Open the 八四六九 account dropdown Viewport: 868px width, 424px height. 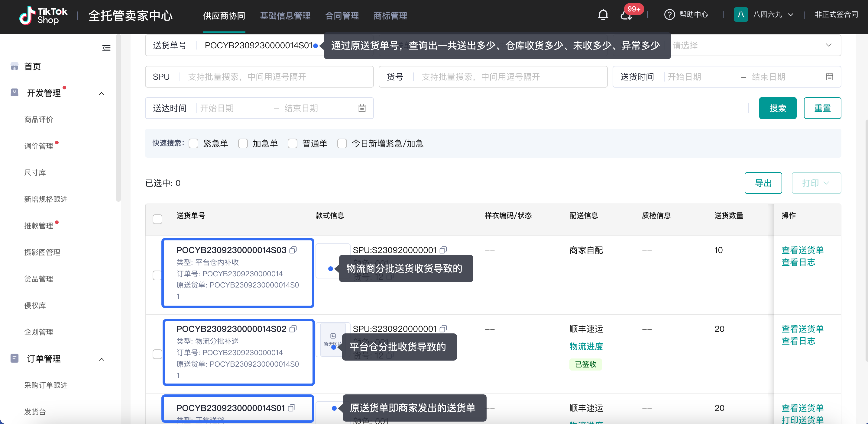[x=773, y=14]
